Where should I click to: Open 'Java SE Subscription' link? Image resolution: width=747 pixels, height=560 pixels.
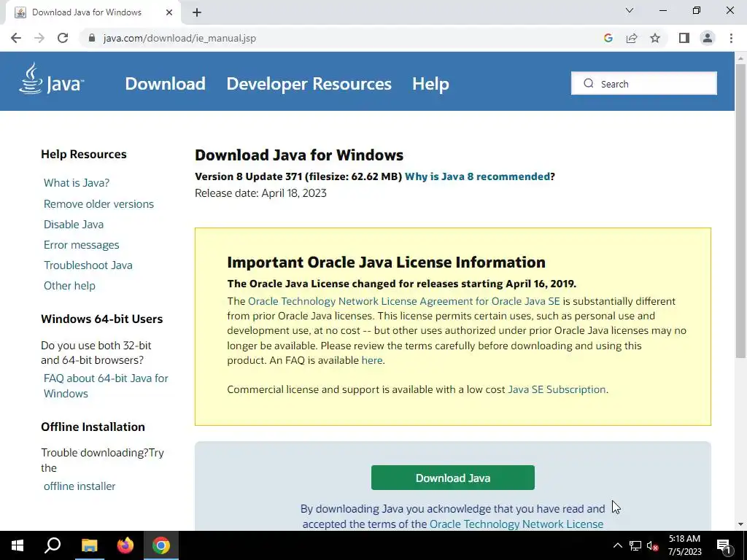point(557,389)
